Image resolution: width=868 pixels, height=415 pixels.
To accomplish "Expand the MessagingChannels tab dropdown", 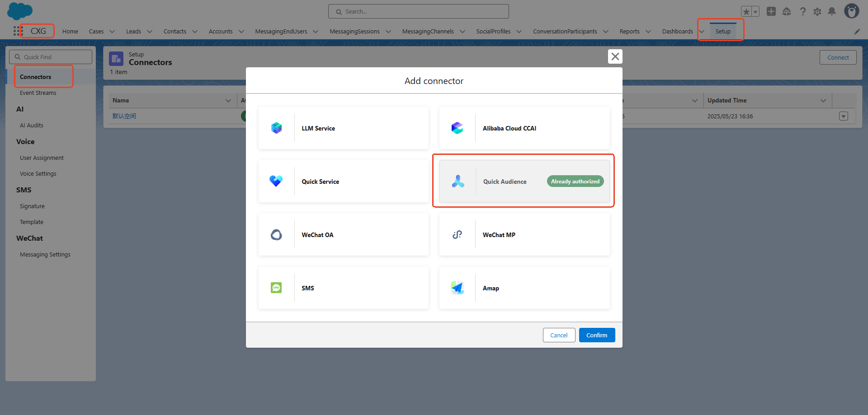I will coord(462,31).
